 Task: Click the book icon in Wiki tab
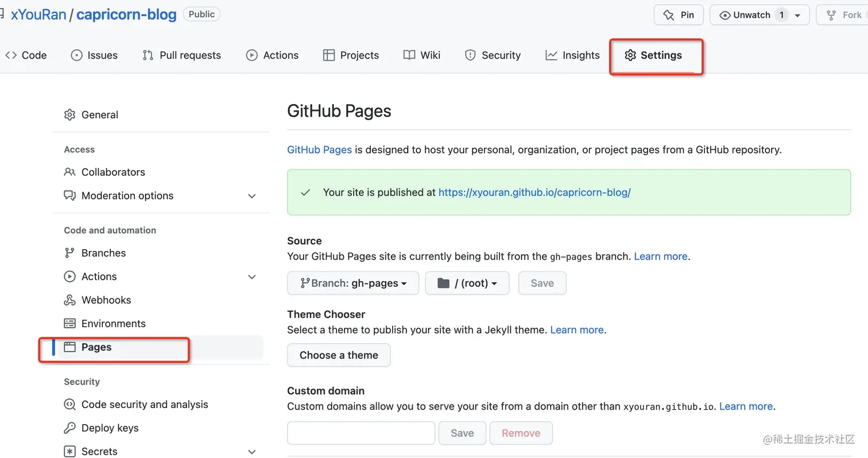(x=409, y=55)
